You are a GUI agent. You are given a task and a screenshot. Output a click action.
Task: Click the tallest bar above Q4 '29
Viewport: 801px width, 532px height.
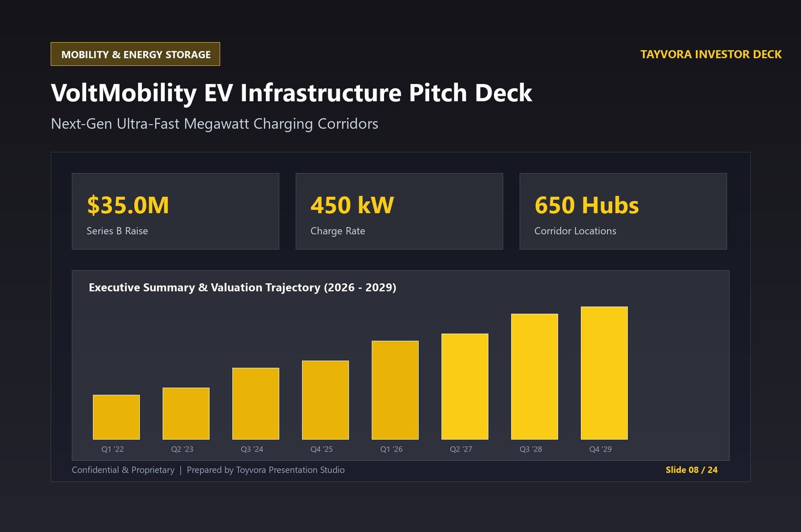[604, 373]
